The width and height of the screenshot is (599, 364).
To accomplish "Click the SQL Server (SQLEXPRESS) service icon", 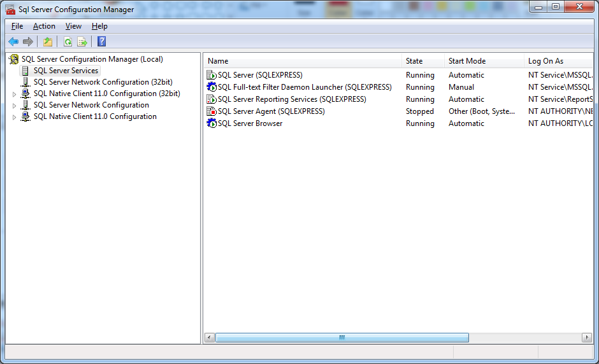I will 212,75.
